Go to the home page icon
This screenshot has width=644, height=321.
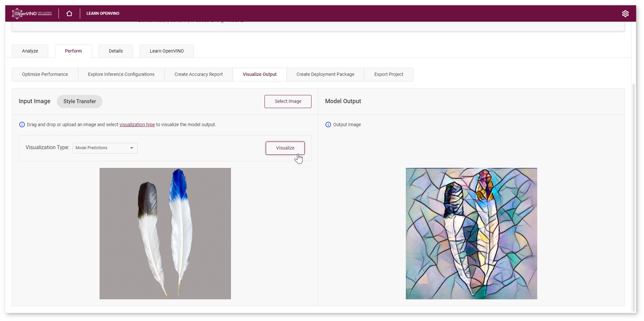coord(69,13)
